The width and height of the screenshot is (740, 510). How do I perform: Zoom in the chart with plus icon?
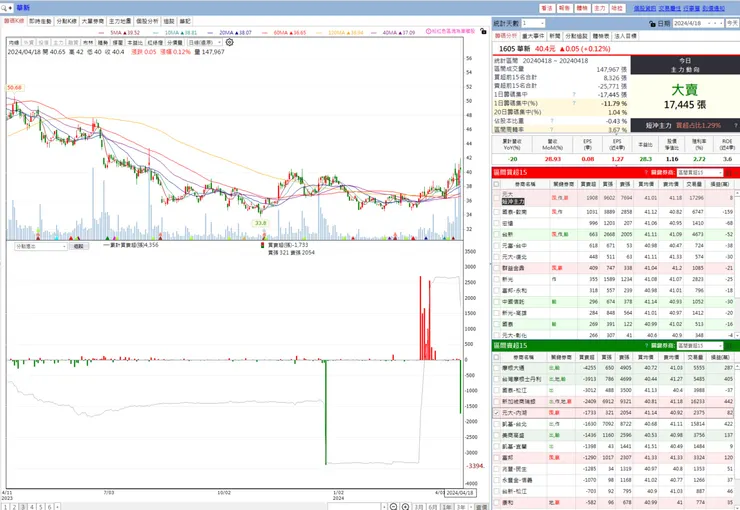point(405,506)
